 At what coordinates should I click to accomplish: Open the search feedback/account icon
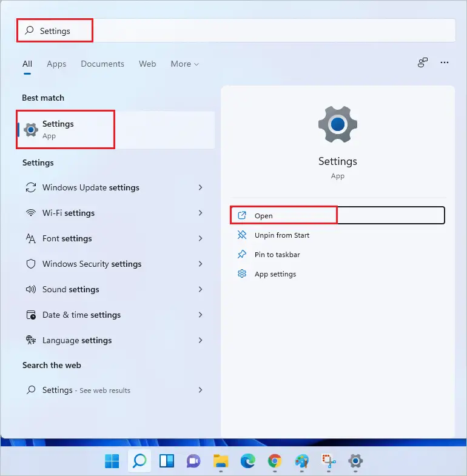click(422, 62)
